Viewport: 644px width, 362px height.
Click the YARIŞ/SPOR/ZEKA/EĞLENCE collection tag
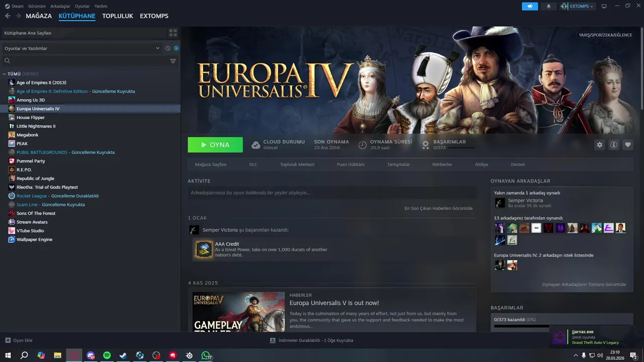coord(605,35)
